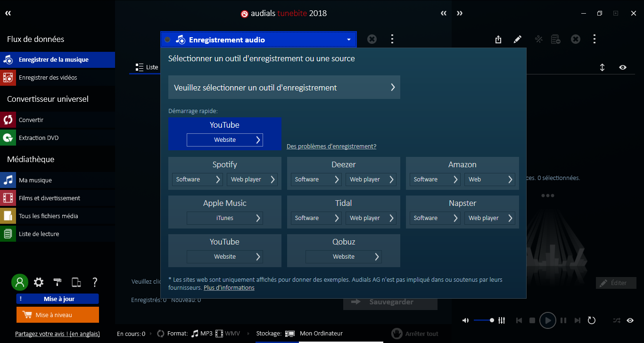This screenshot has width=644, height=343.
Task: Click the right panel circled X icon
Action: click(576, 39)
